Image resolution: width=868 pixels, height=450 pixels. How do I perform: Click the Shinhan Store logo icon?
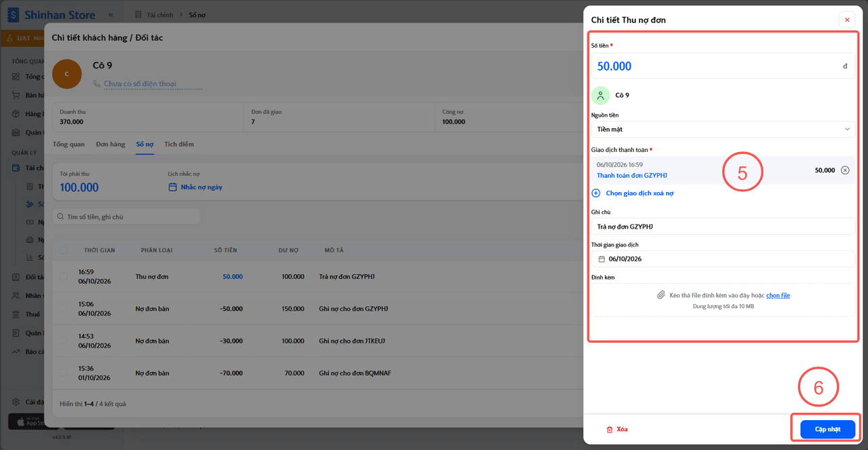coord(14,14)
